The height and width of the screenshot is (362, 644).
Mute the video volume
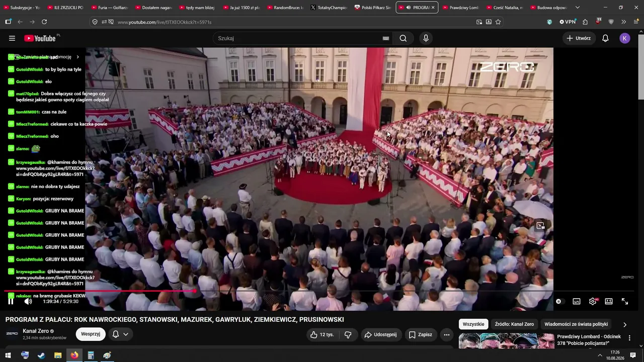pyautogui.click(x=28, y=301)
